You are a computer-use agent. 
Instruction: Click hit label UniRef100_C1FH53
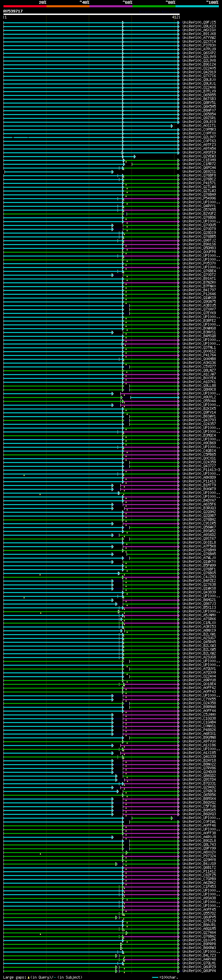point(199,887)
